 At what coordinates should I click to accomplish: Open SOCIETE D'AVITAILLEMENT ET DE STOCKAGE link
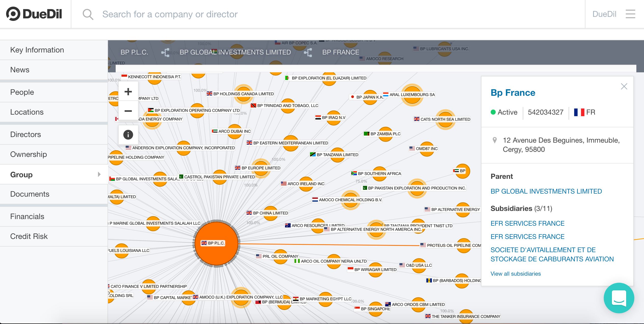[x=552, y=254]
